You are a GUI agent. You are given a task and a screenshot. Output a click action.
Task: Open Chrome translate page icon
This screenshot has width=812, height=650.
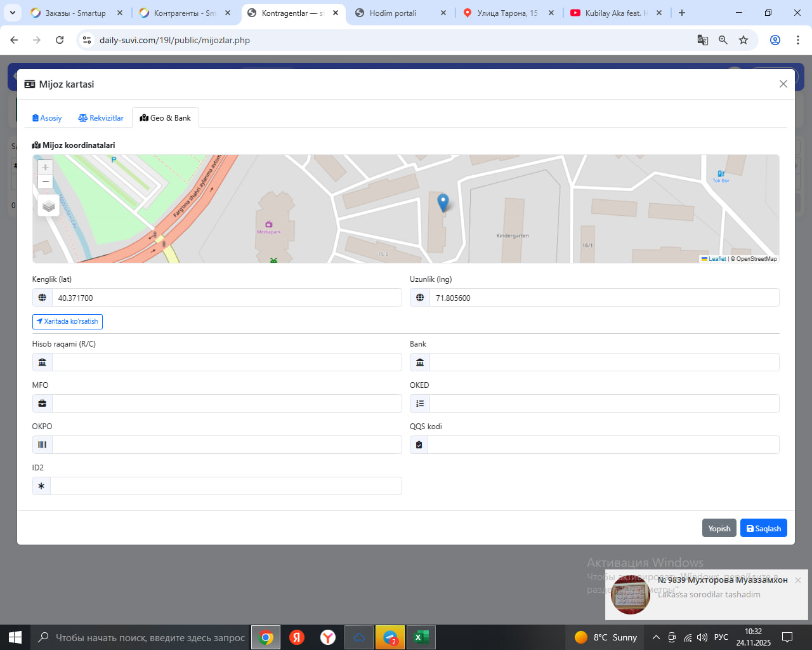702,40
